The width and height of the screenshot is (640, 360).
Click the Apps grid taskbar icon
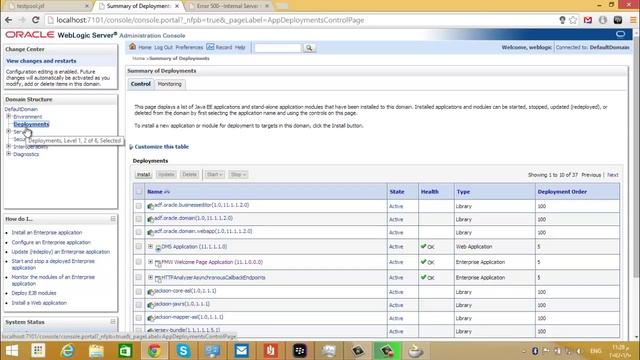(x=38, y=351)
